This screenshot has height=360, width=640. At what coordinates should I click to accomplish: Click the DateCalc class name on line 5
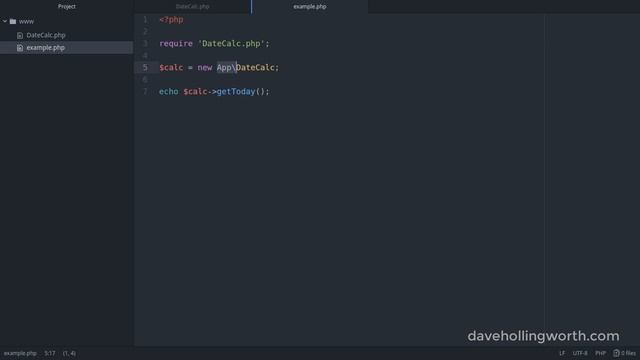click(256, 67)
